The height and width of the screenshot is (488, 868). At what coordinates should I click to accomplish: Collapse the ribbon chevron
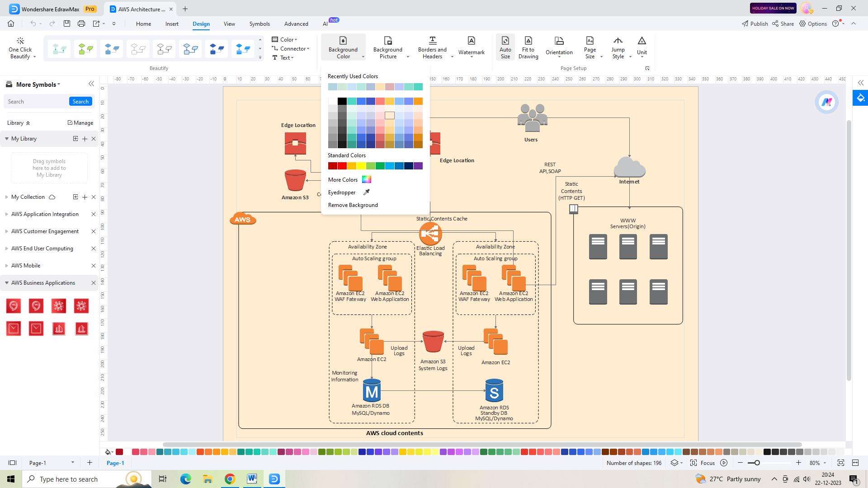pyautogui.click(x=854, y=23)
